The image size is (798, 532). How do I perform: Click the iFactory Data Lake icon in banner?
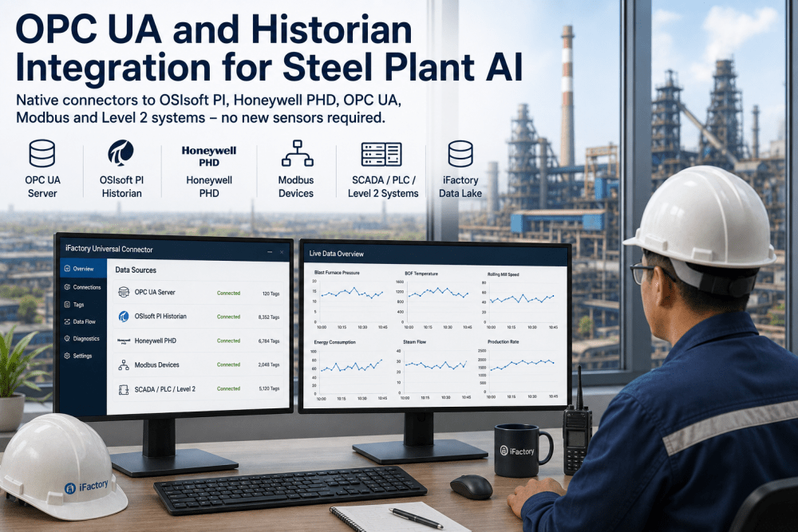point(460,154)
